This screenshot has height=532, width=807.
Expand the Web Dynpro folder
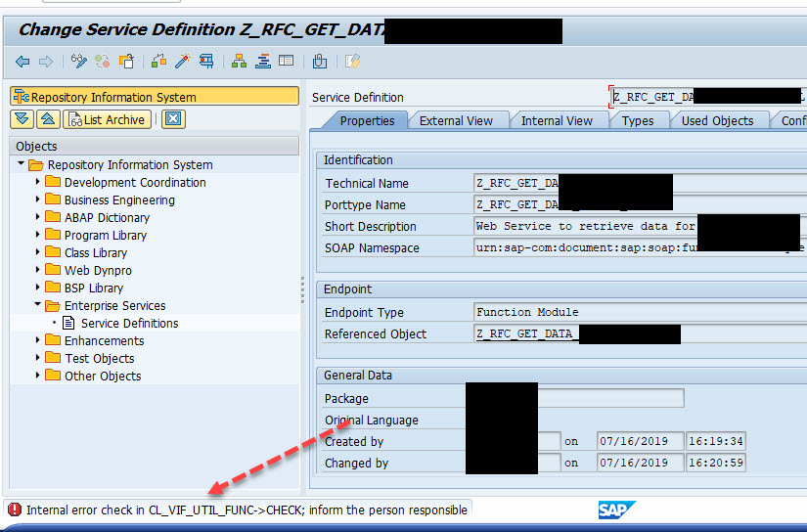pos(37,270)
